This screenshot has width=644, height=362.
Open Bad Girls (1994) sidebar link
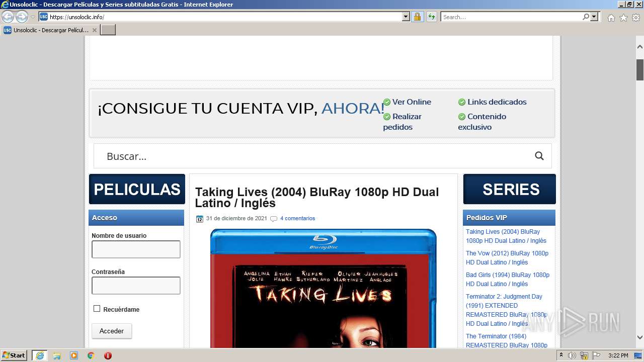point(508,280)
